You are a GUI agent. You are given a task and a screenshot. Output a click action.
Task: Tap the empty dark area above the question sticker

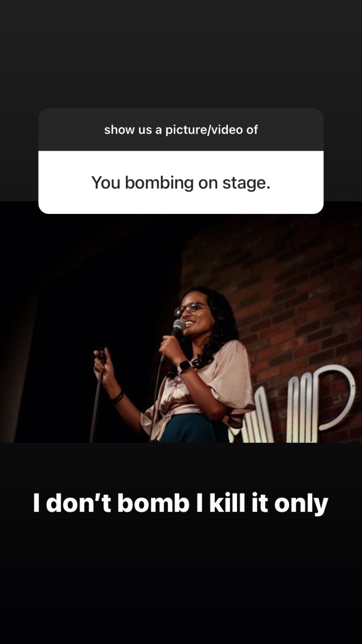coord(181,53)
